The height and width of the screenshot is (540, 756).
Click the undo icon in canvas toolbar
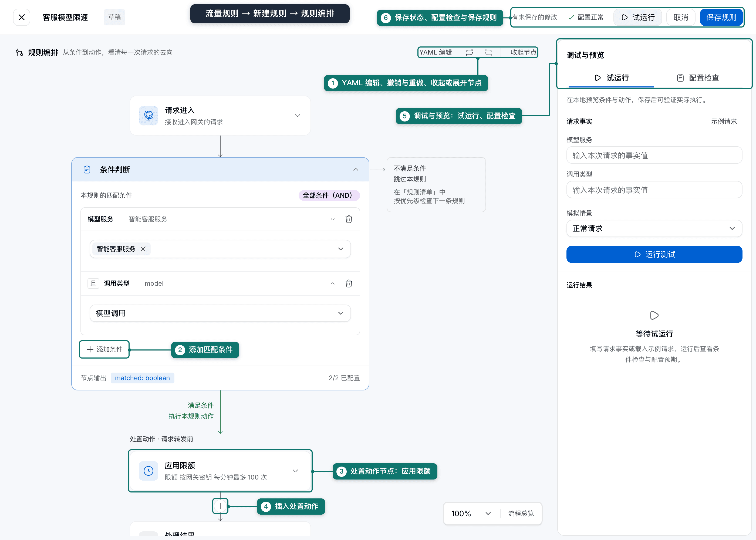(x=469, y=53)
